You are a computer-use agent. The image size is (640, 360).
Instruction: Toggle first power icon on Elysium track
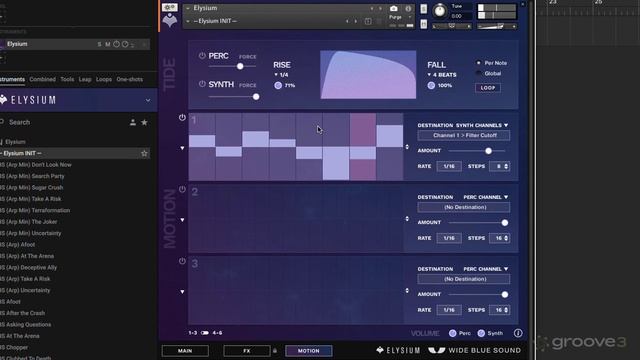(x=117, y=44)
